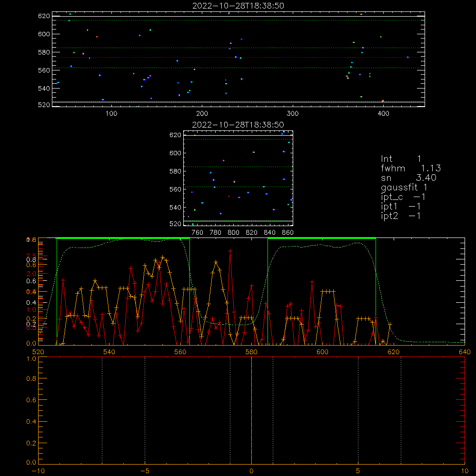Select the 'ipt1 -1' readout line
This screenshot has width=476, height=476.
[401, 207]
